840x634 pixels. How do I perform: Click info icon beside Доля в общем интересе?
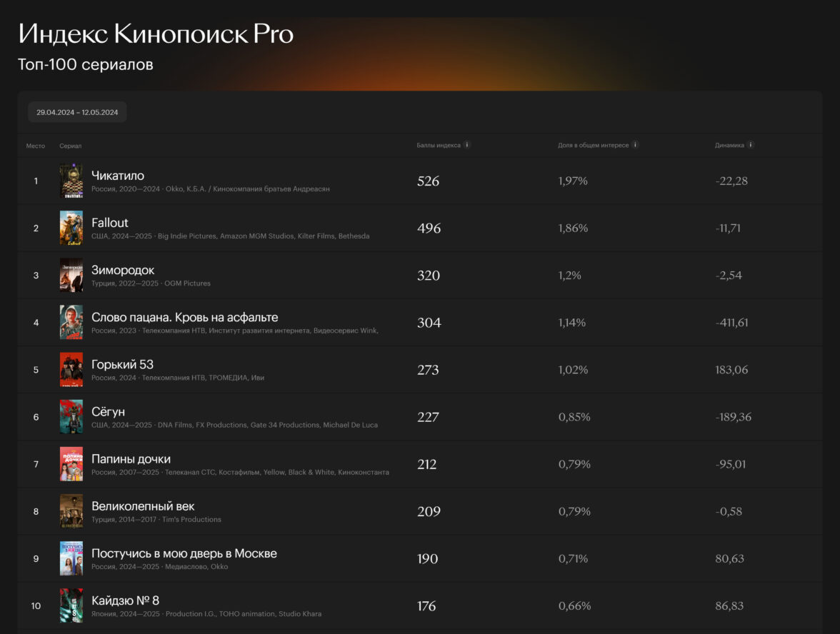635,145
